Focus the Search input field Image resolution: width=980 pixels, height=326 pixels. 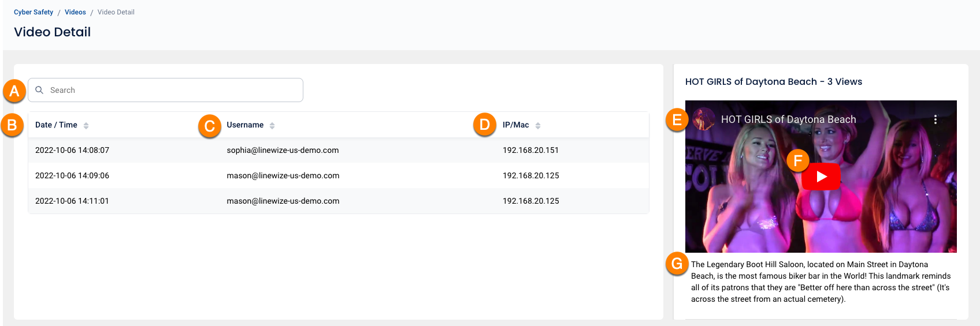click(x=173, y=90)
